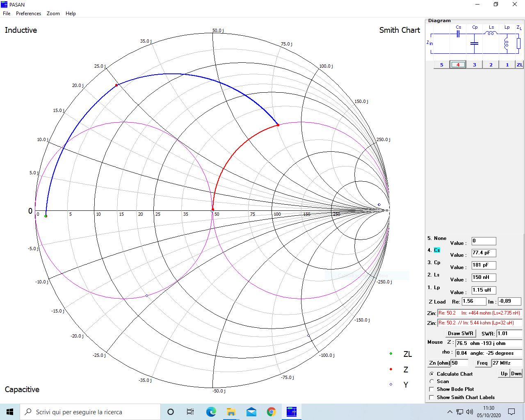Enable Show Smith Chart Labels checkbox
Viewport: 525px width, 420px height.
pos(431,397)
